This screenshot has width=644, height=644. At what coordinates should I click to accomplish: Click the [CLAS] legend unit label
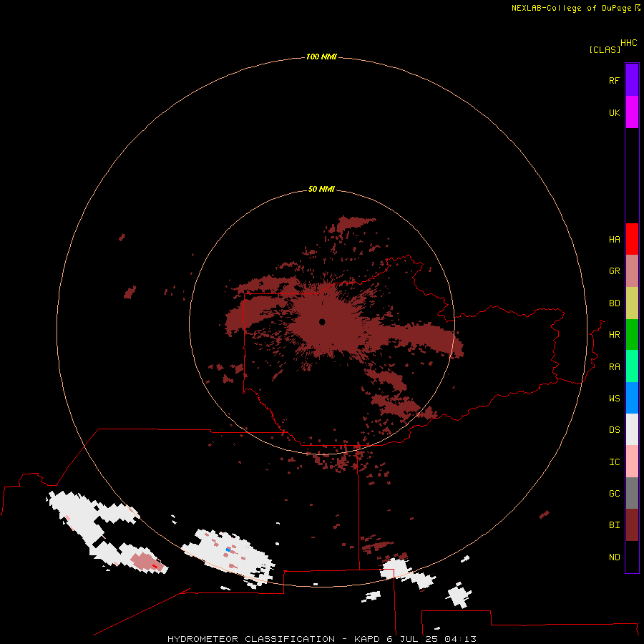(604, 49)
